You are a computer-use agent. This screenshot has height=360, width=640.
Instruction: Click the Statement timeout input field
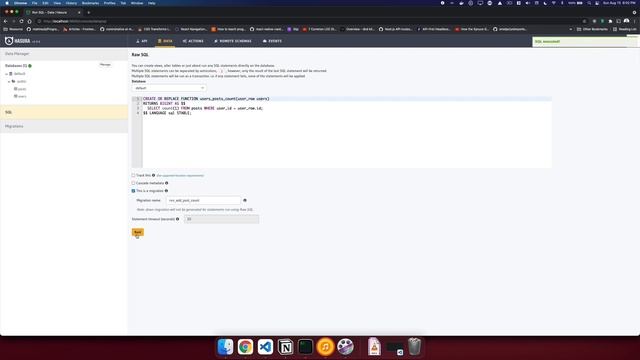pos(221,219)
